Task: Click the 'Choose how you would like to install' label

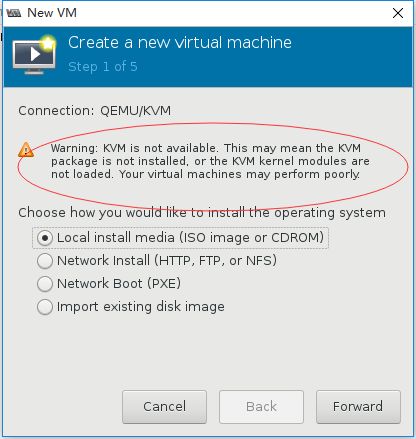Action: coord(202,213)
